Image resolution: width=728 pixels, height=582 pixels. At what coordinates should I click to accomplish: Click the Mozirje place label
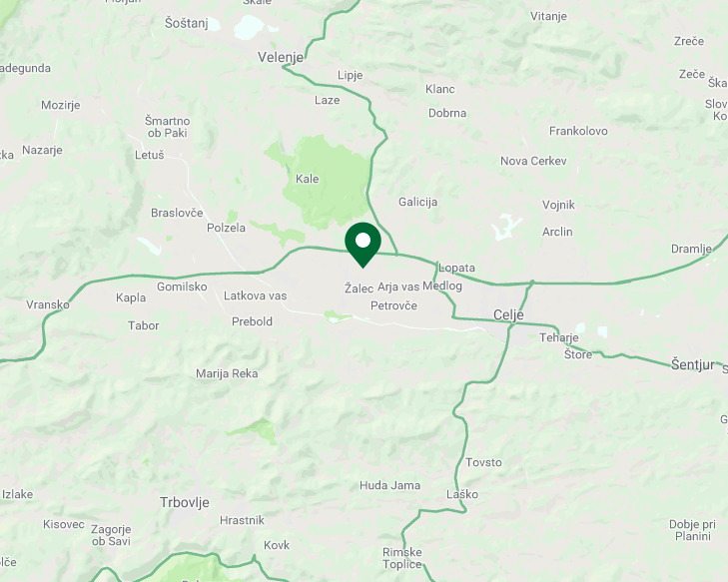[x=60, y=106]
